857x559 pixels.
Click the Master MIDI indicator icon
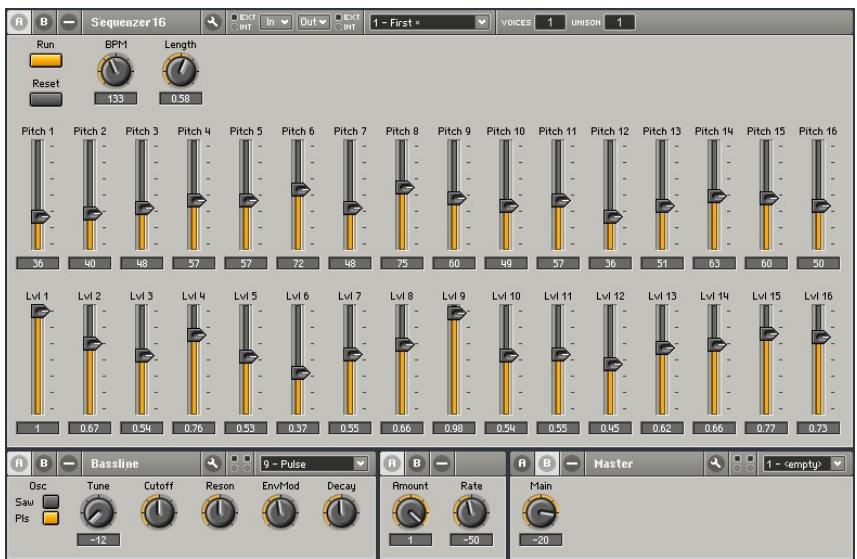click(743, 463)
